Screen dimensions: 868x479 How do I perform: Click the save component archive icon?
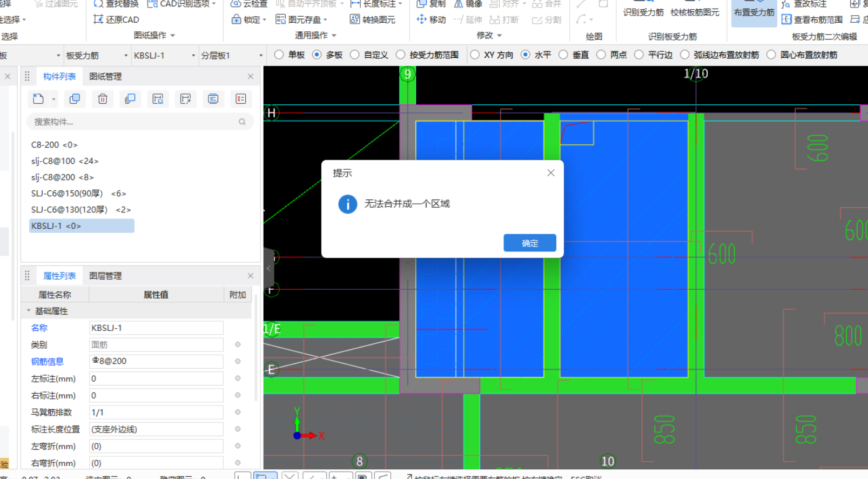pyautogui.click(x=158, y=99)
